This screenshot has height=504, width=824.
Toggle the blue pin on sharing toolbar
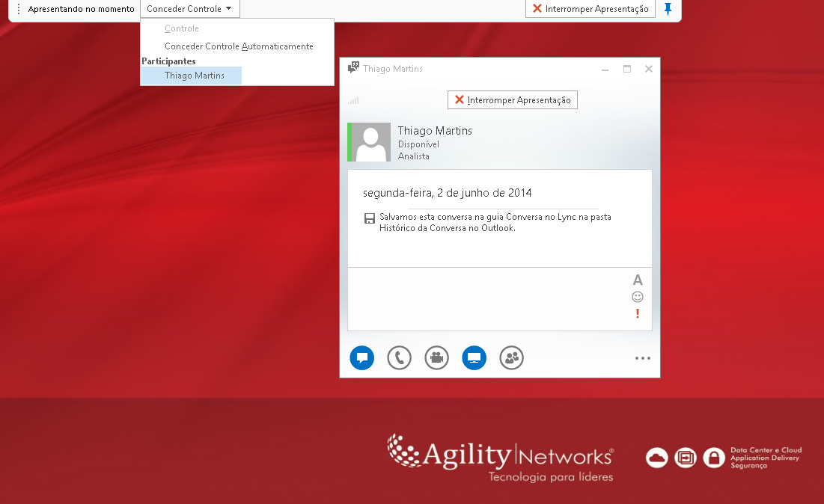pyautogui.click(x=668, y=9)
